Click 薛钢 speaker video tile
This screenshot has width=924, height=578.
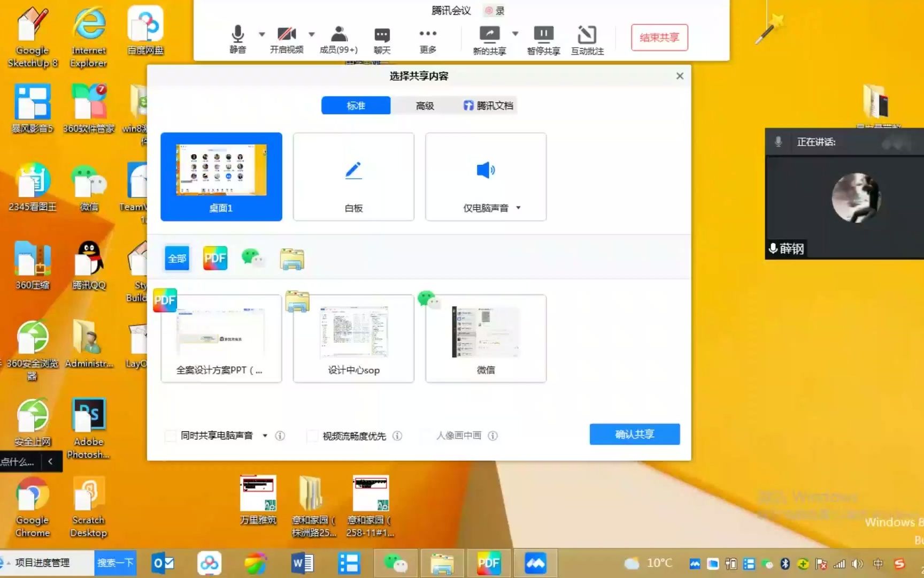click(x=845, y=207)
